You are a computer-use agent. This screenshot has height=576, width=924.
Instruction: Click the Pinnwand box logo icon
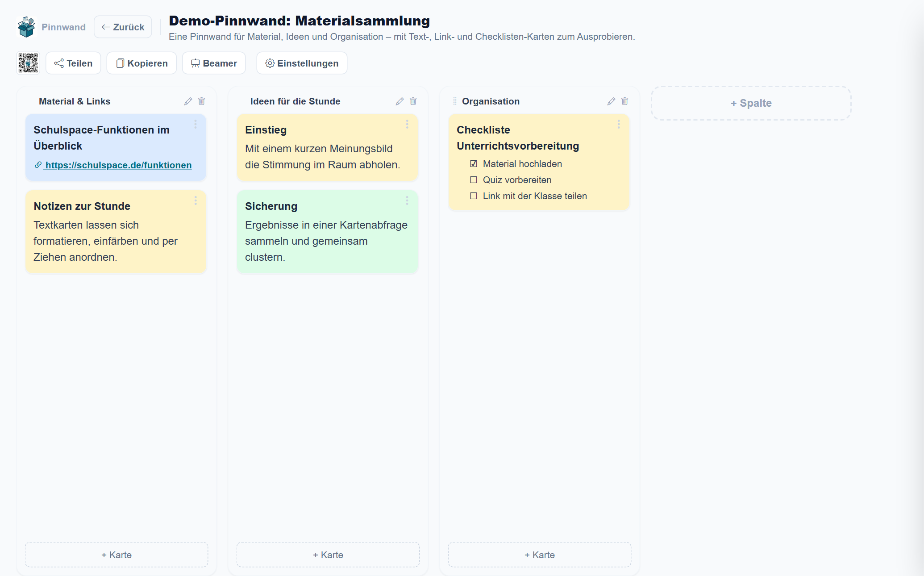click(26, 27)
